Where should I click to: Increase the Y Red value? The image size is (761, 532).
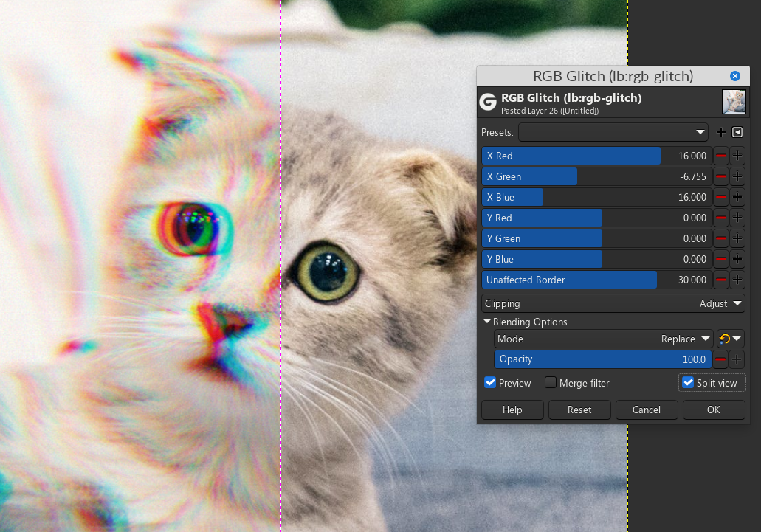pyautogui.click(x=737, y=218)
